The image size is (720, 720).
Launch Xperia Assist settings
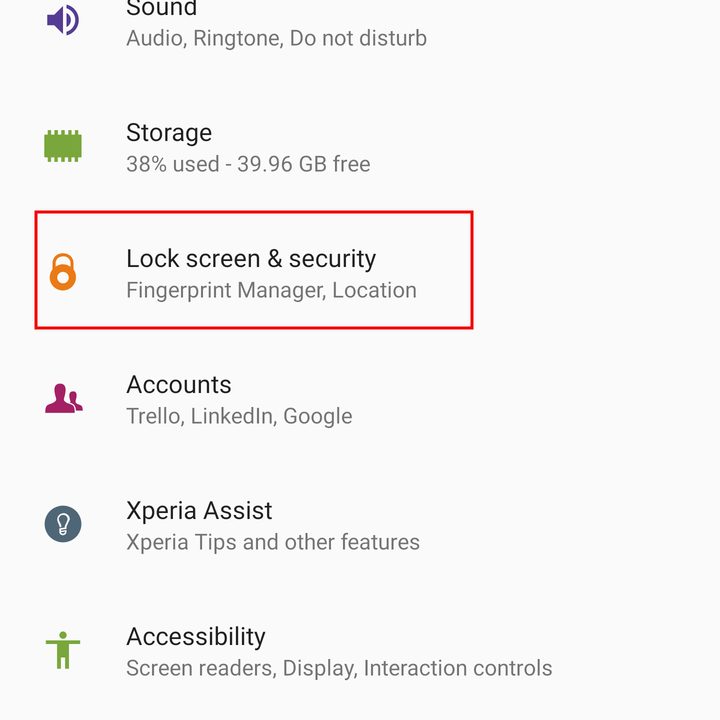[x=360, y=526]
